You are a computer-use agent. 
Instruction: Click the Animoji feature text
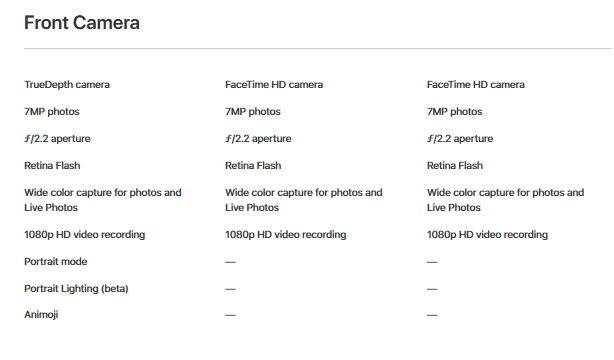point(41,315)
